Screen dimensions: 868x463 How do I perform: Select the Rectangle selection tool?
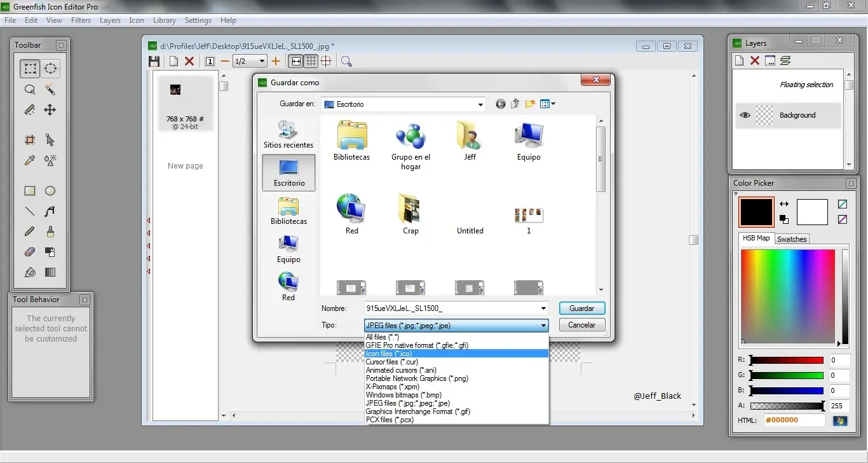click(30, 69)
